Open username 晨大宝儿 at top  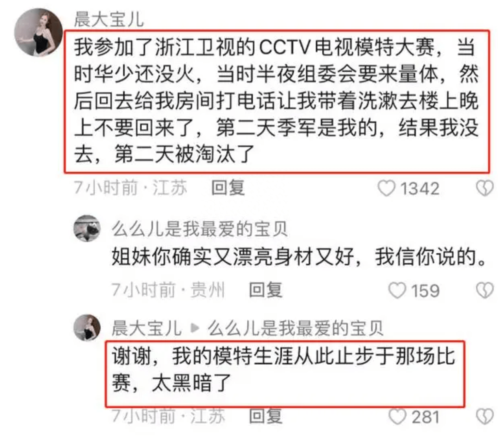109,19
